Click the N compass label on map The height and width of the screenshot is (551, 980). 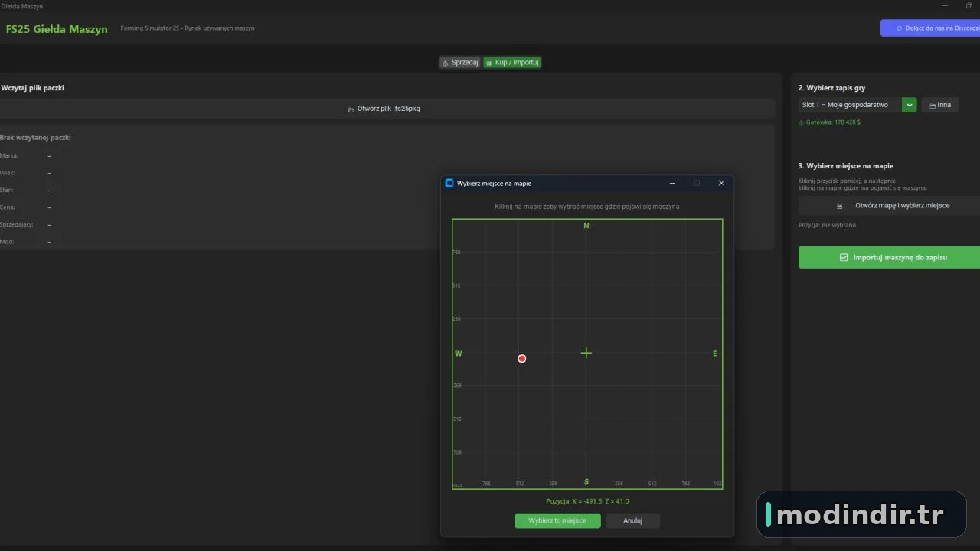pyautogui.click(x=586, y=226)
